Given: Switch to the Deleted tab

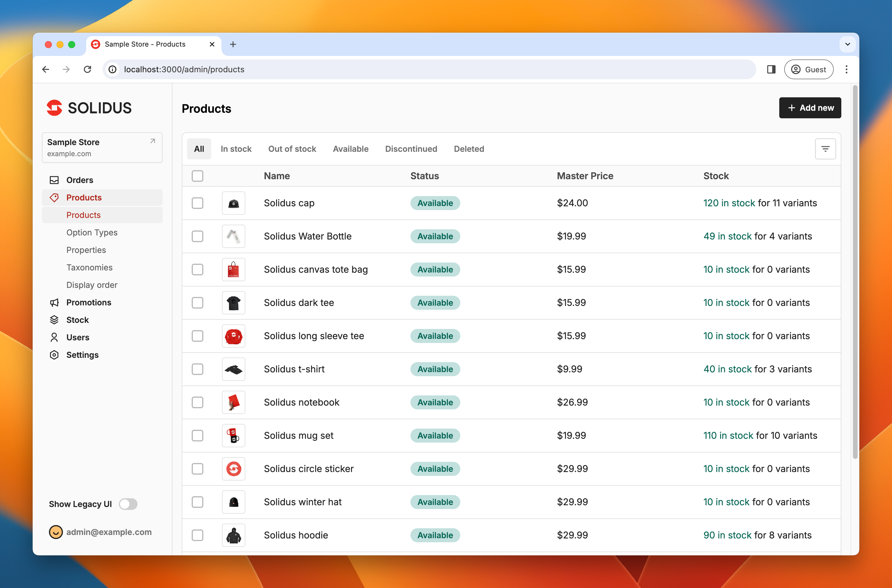Looking at the screenshot, I should [469, 149].
